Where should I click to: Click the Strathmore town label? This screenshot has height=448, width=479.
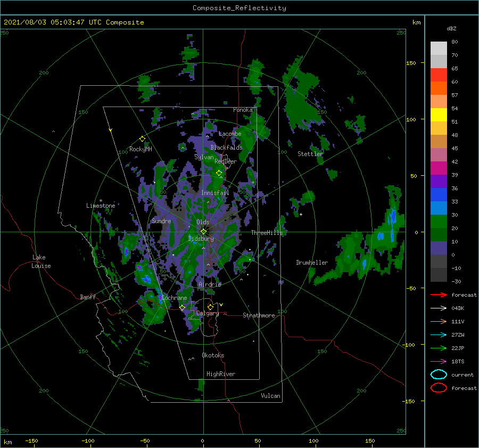pos(259,315)
